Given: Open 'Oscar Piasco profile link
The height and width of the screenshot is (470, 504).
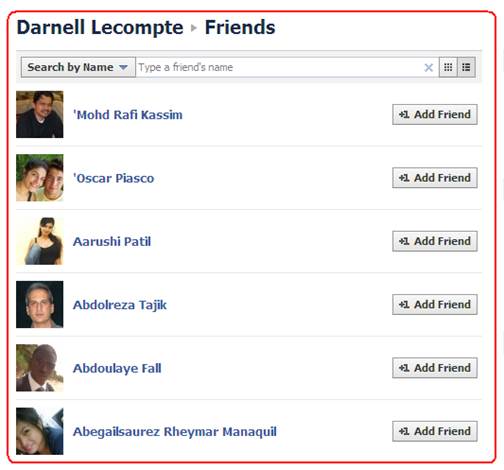Looking at the screenshot, I should (113, 178).
